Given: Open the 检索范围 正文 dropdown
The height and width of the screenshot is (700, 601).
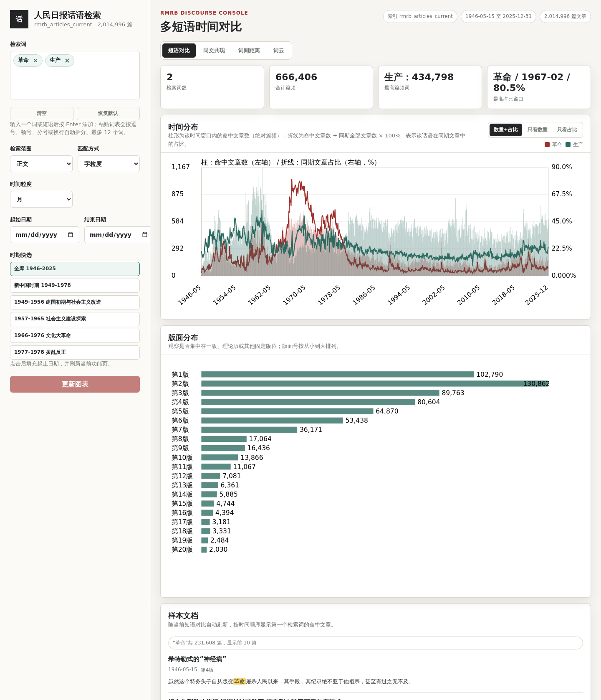Looking at the screenshot, I should (41, 164).
